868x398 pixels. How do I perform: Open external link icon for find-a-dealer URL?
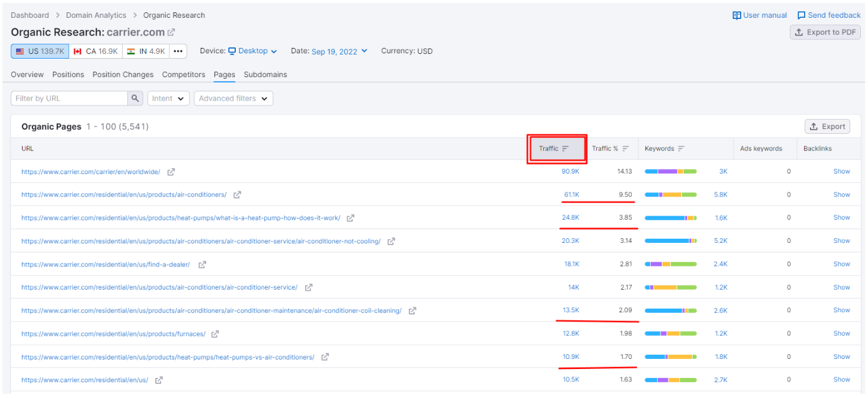click(x=202, y=264)
